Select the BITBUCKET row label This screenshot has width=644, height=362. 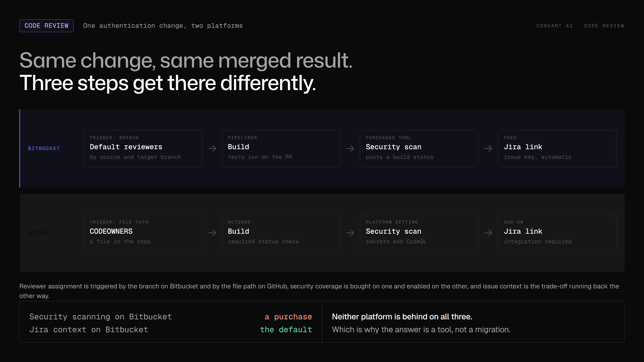click(44, 148)
